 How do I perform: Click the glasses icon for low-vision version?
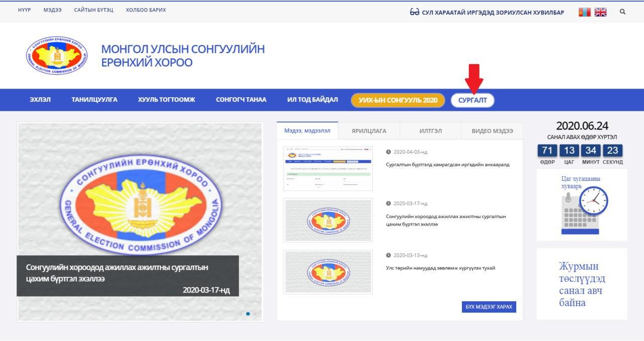[415, 12]
